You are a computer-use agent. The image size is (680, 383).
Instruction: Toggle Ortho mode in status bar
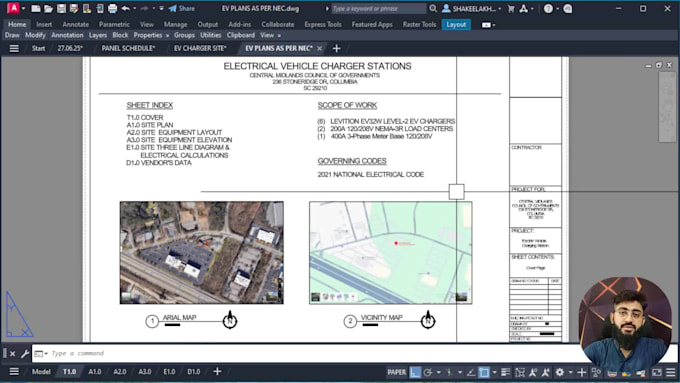point(415,372)
